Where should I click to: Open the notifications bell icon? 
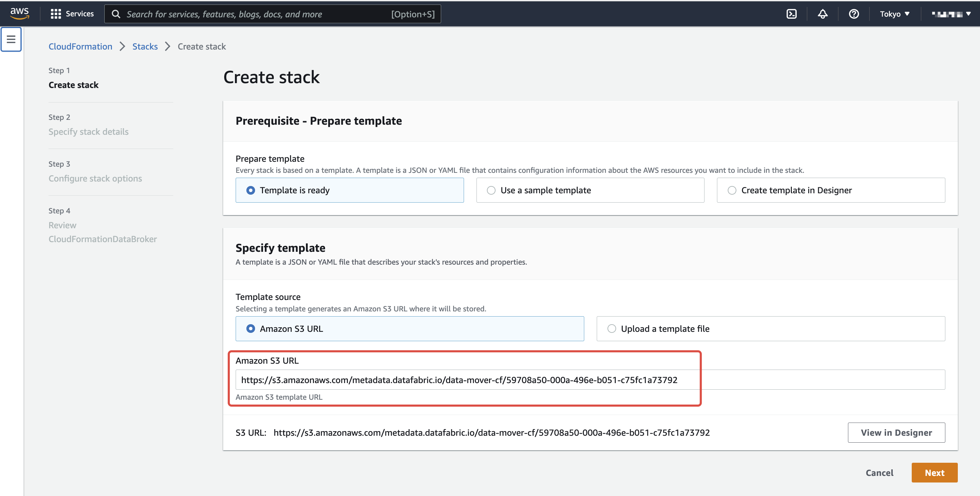tap(823, 14)
